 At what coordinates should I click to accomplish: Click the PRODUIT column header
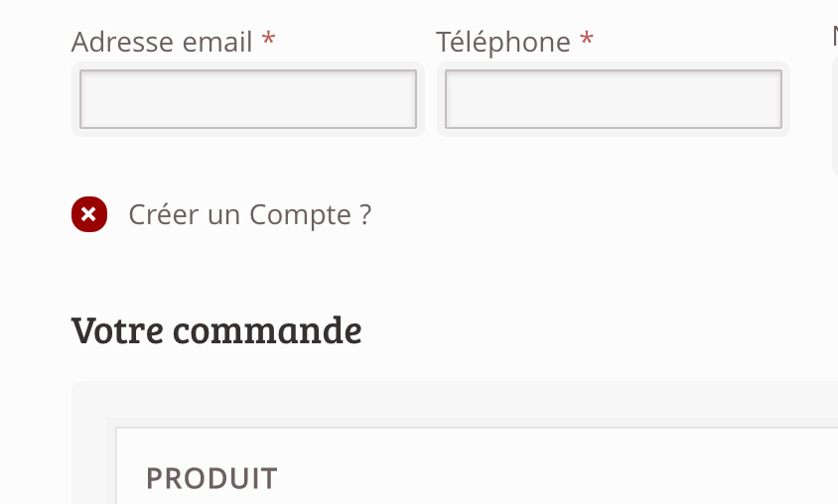[x=211, y=478]
